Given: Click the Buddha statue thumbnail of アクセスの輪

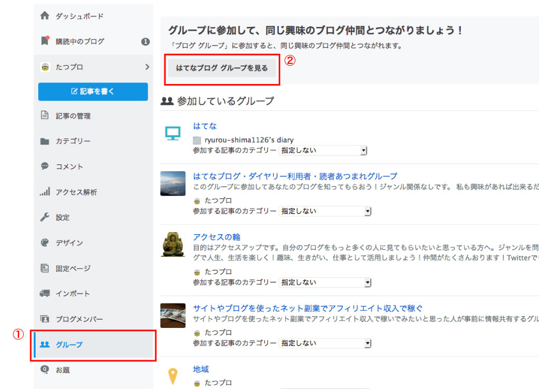Looking at the screenshot, I should (x=173, y=244).
